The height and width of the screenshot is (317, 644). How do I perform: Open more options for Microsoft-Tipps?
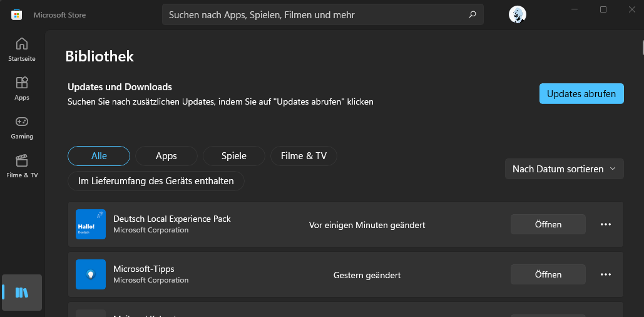tap(606, 274)
